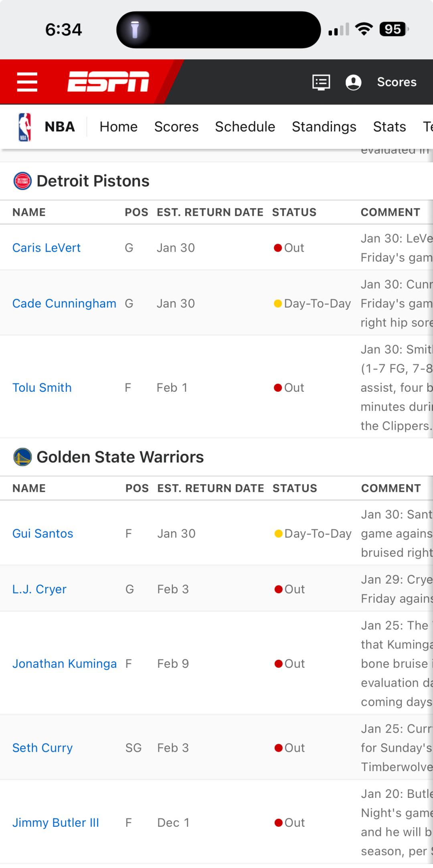Screen dimensions: 433x868
Task: Tap the ESPN logo
Action: click(108, 82)
